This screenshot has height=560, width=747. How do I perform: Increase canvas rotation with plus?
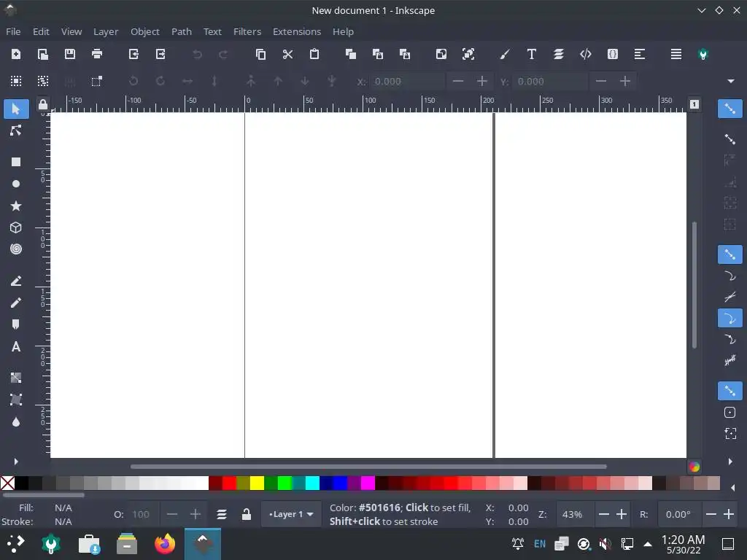click(729, 514)
